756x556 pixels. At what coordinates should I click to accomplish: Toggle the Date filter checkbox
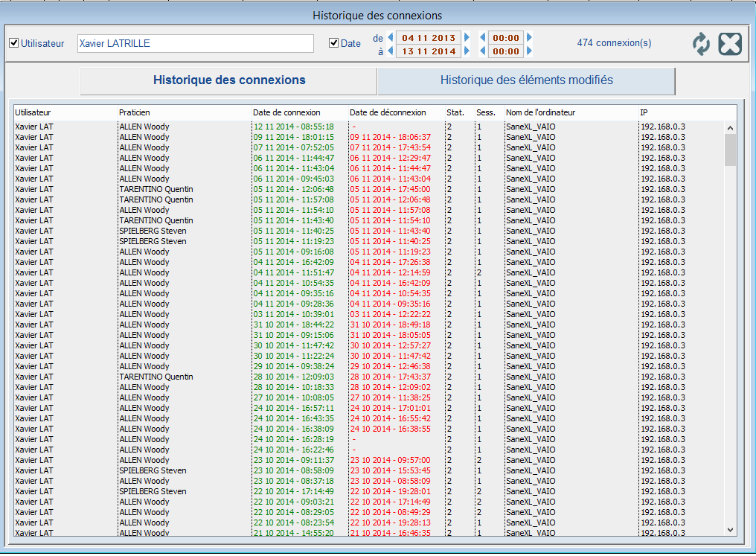tap(333, 43)
